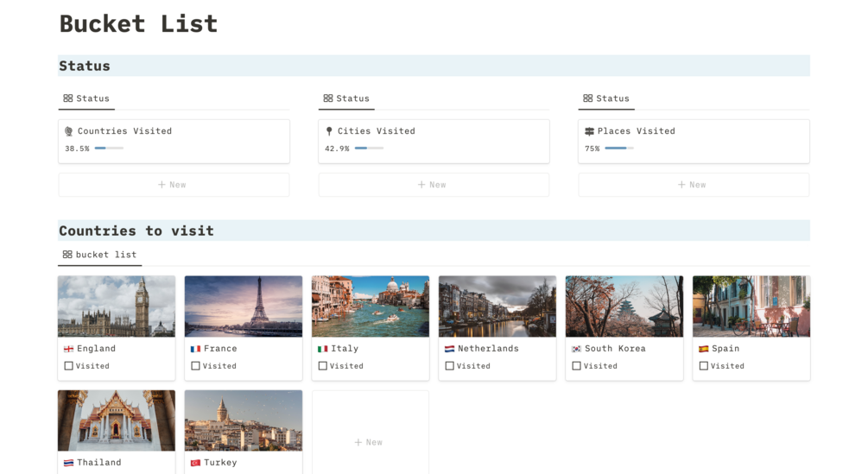Viewport: 868px width, 474px height.
Task: Tick the Visited checkbox under Netherlands
Action: point(450,366)
